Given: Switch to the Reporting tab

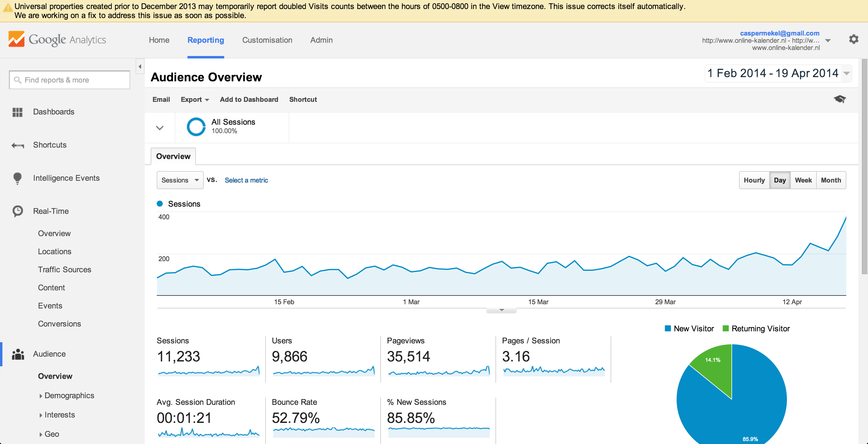Looking at the screenshot, I should point(206,40).
